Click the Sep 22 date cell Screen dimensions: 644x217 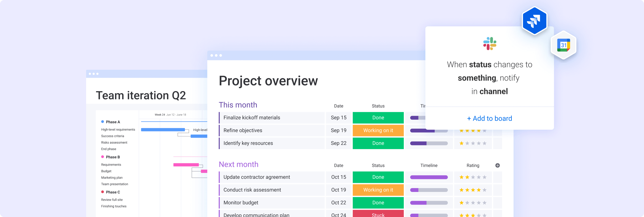click(338, 143)
